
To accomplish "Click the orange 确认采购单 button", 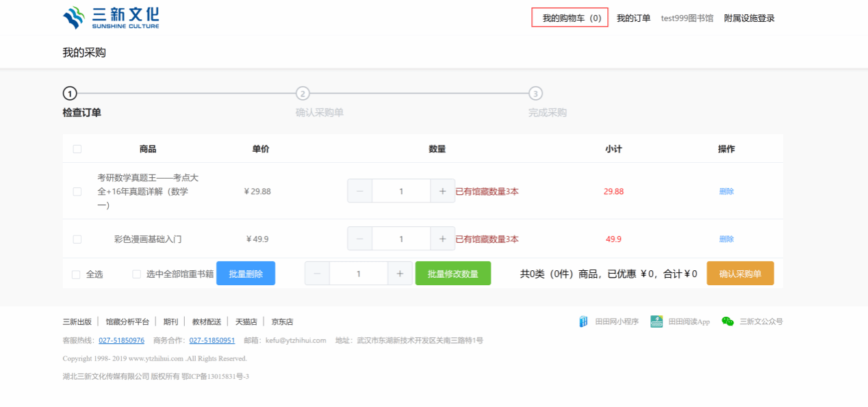I will coord(740,274).
